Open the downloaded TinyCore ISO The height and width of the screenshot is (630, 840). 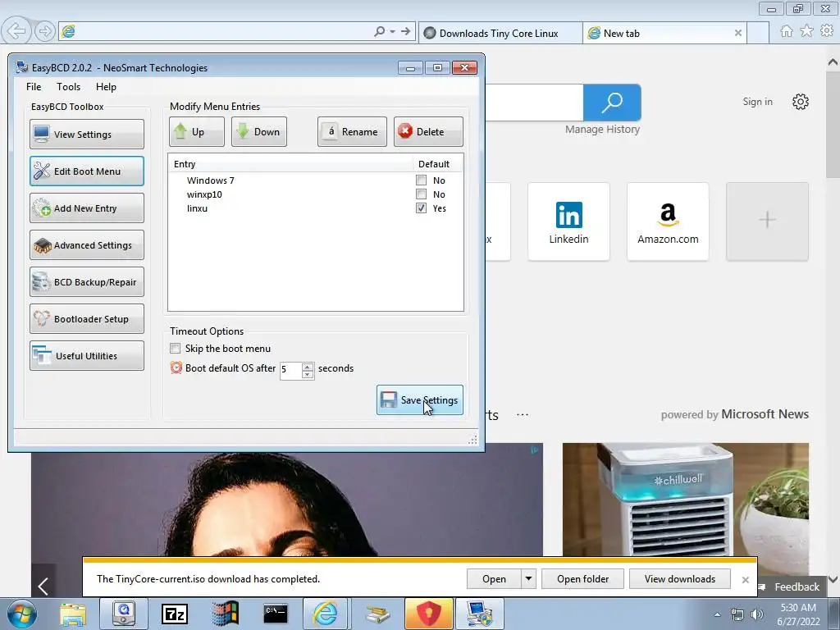point(493,578)
